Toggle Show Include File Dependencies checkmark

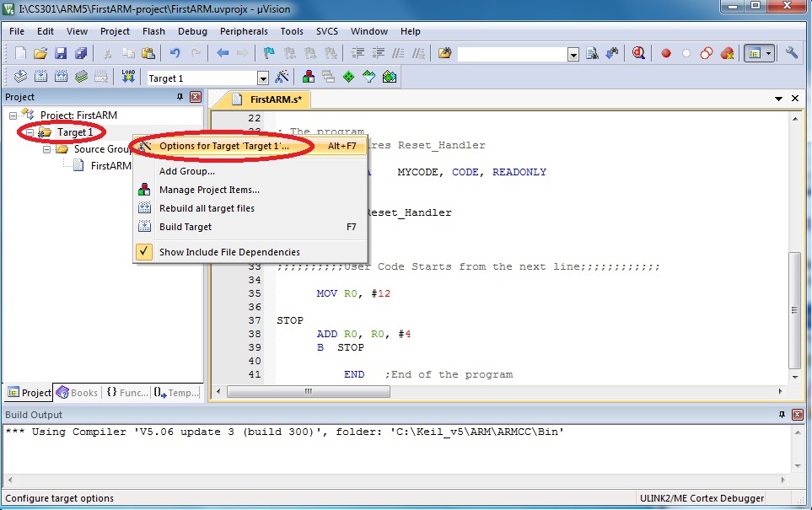tap(144, 252)
